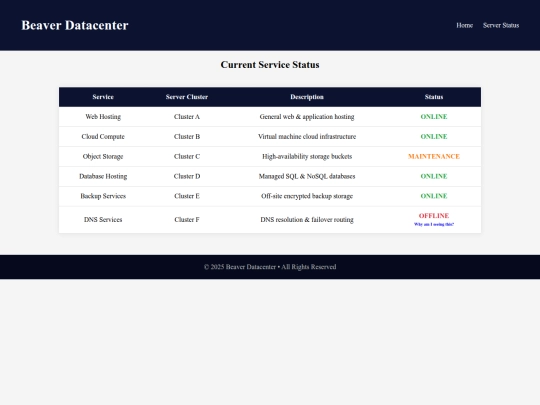Click the Beaver Datacenter site title
540x405 pixels.
(x=75, y=25)
